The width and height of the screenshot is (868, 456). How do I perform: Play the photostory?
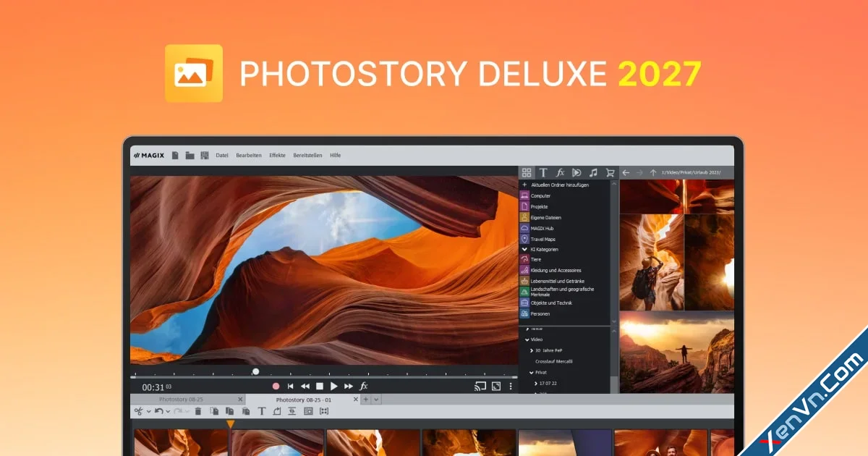tap(334, 387)
